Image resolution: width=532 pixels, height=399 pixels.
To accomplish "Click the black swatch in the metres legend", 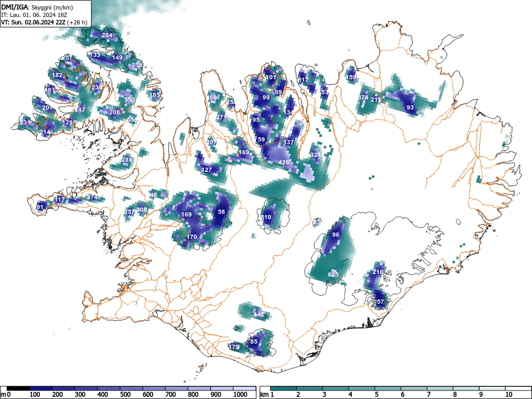I will [18, 389].
